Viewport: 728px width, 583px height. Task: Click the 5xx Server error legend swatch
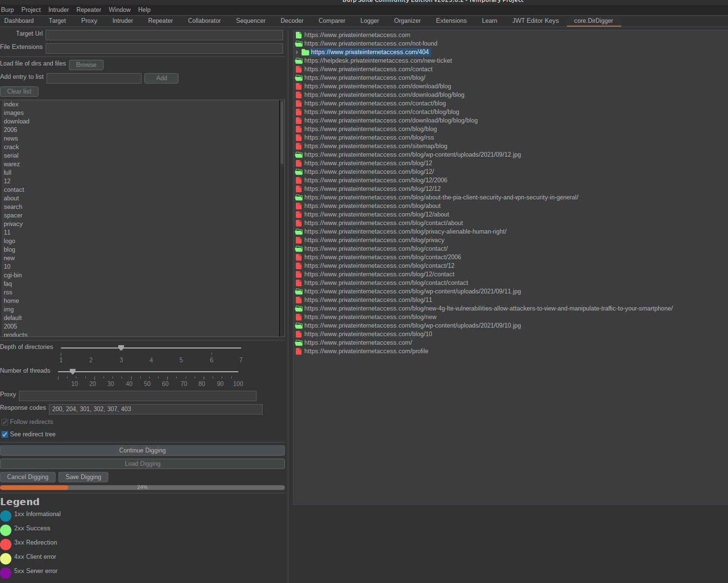pos(6,573)
